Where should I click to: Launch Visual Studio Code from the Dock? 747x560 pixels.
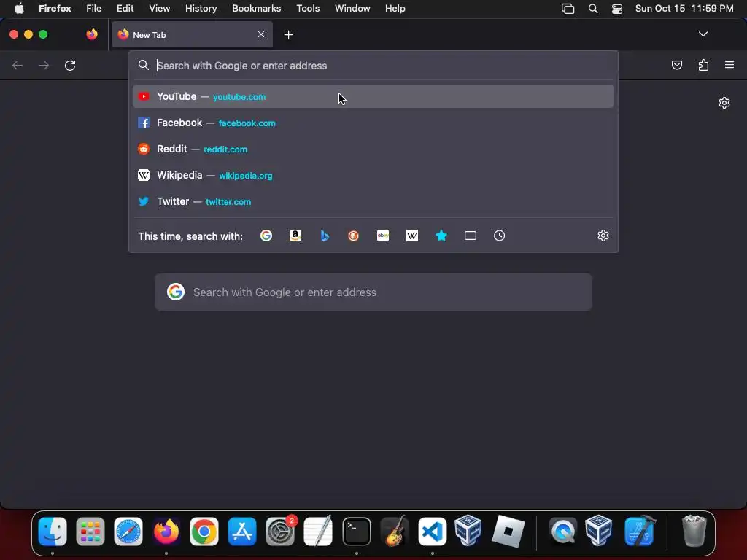tap(432, 532)
